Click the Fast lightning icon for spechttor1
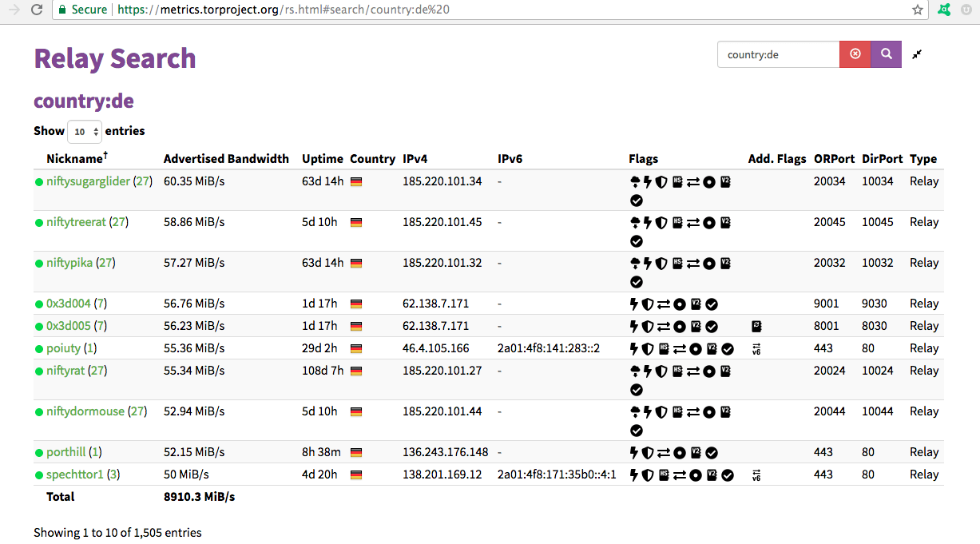Image resolution: width=980 pixels, height=544 pixels. click(634, 475)
